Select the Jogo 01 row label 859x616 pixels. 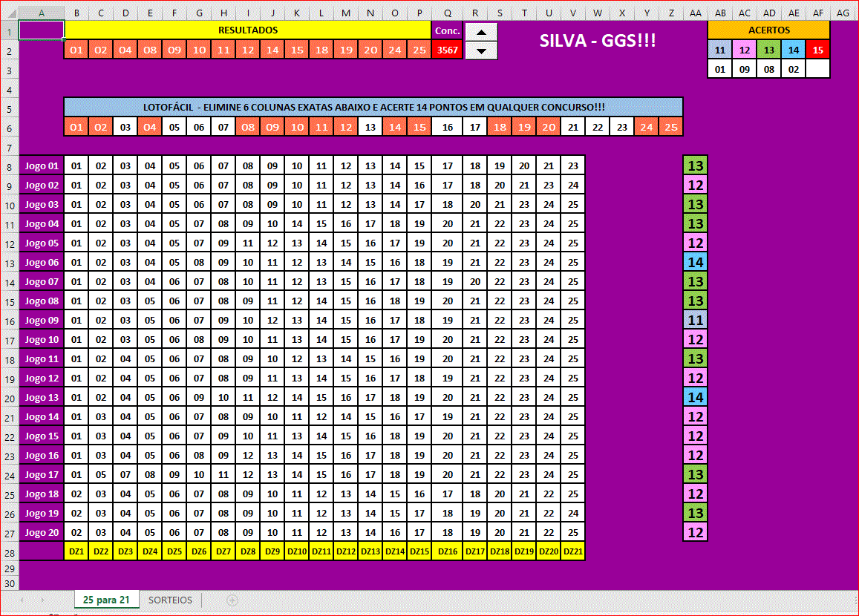(42, 166)
